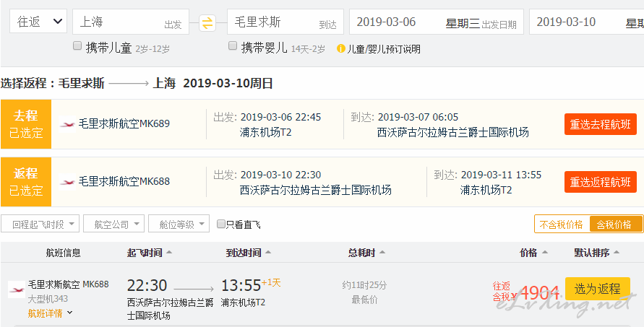Click Air Mauritius logo in return row
644x327 pixels.
coord(67,181)
